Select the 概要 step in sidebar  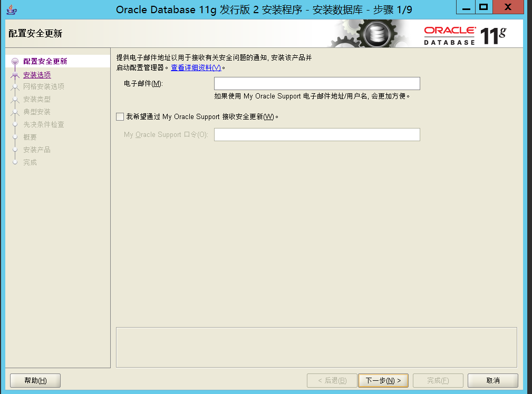30,137
